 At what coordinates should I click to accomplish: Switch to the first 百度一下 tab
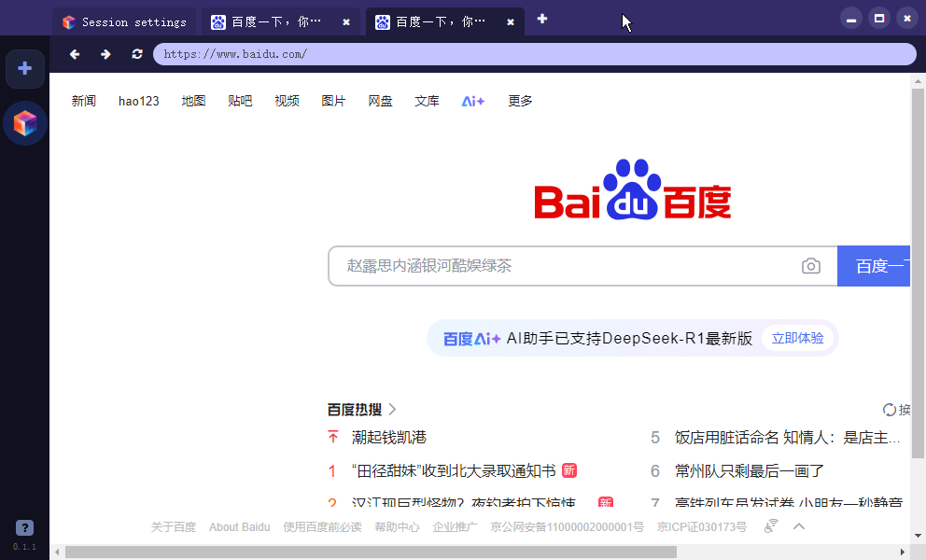tap(280, 22)
